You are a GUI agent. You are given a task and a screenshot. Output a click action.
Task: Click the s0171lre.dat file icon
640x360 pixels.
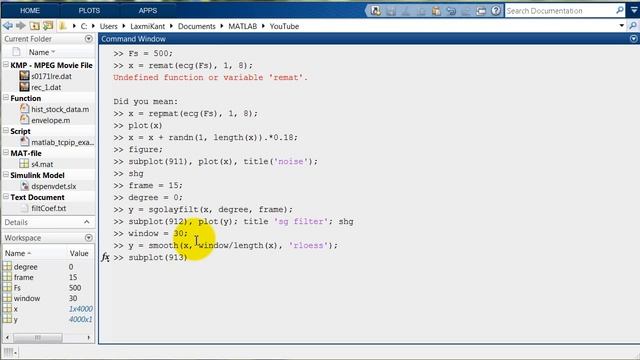click(x=24, y=76)
